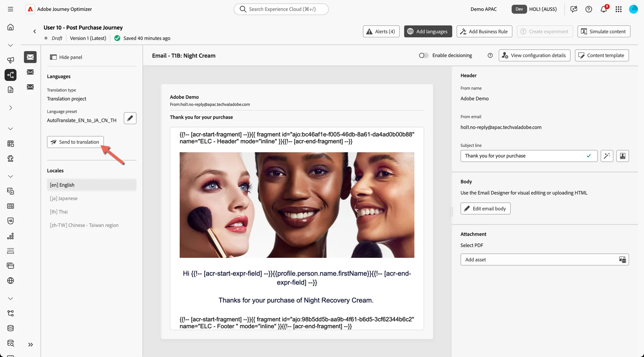Open the app switcher grid
This screenshot has height=357, width=644.
click(618, 9)
